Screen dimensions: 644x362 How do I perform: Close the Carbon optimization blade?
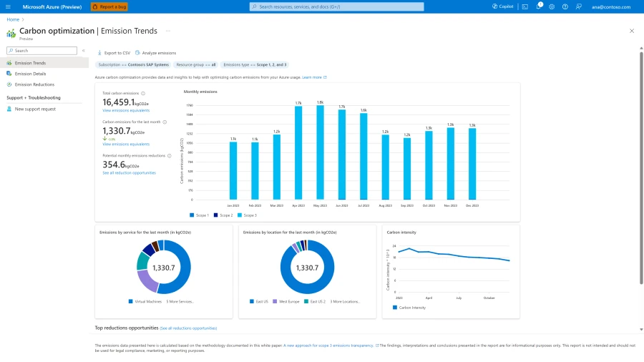click(632, 31)
